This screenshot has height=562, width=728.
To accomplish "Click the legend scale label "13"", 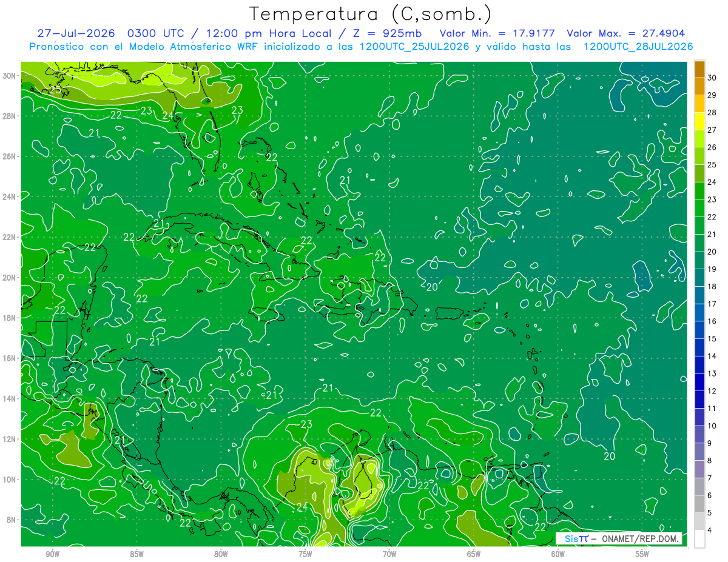I will pos(712,373).
